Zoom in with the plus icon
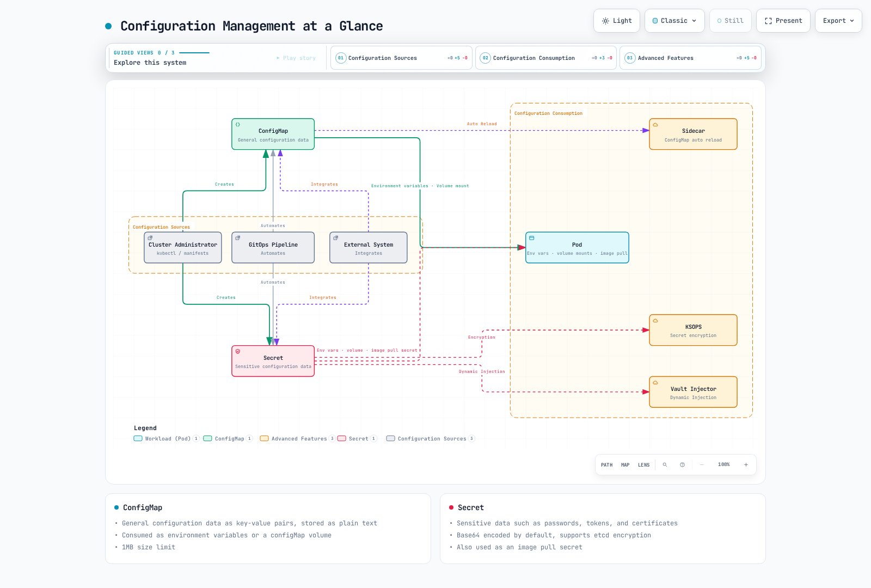Viewport: 871px width, 588px height. 746,465
